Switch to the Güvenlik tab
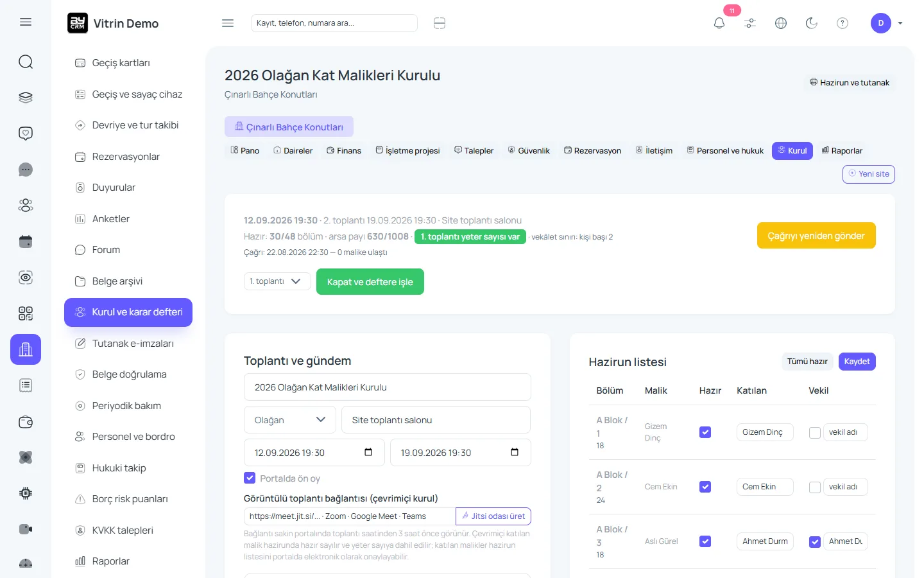 (x=529, y=150)
